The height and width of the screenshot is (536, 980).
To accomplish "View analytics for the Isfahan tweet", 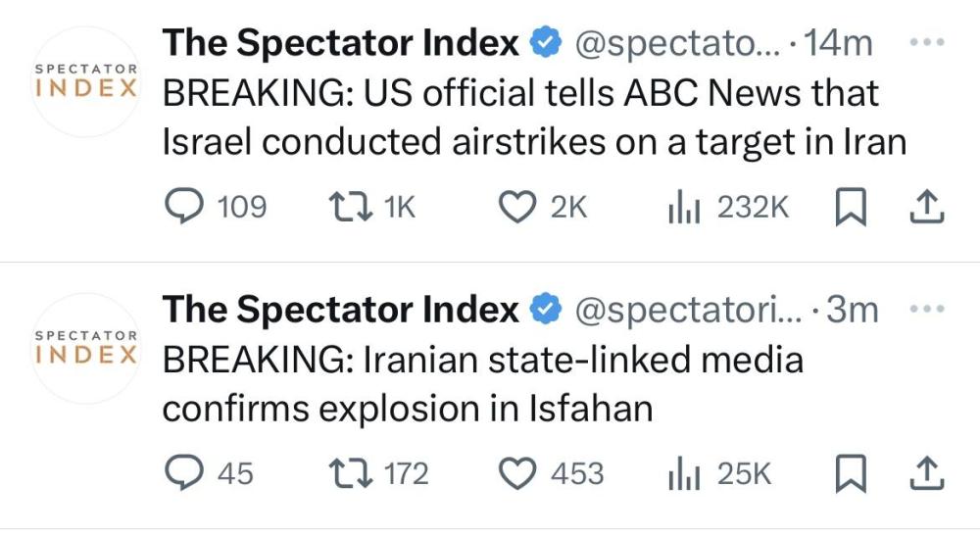I will 682,474.
